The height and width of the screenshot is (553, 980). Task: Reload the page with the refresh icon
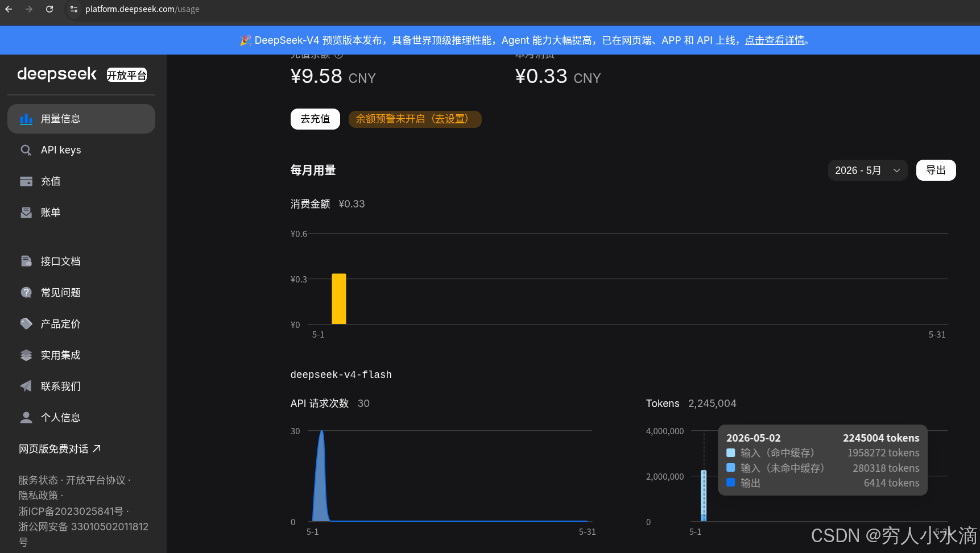pyautogui.click(x=49, y=9)
